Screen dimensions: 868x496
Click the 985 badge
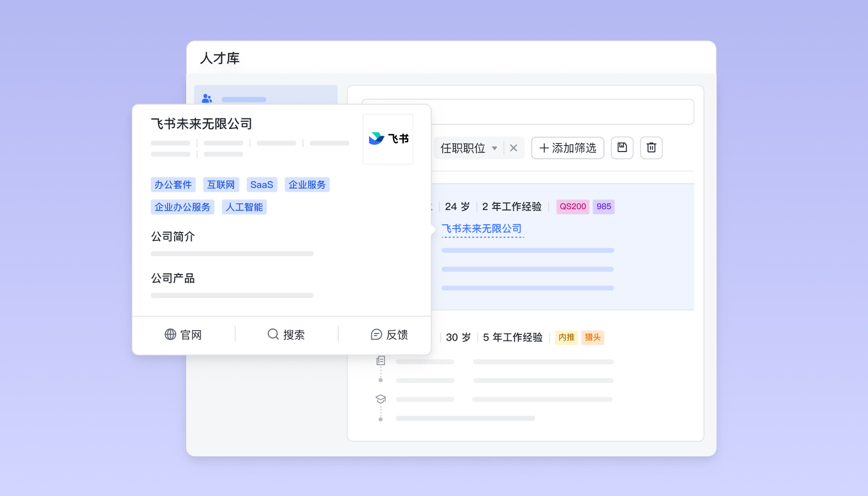coord(604,207)
